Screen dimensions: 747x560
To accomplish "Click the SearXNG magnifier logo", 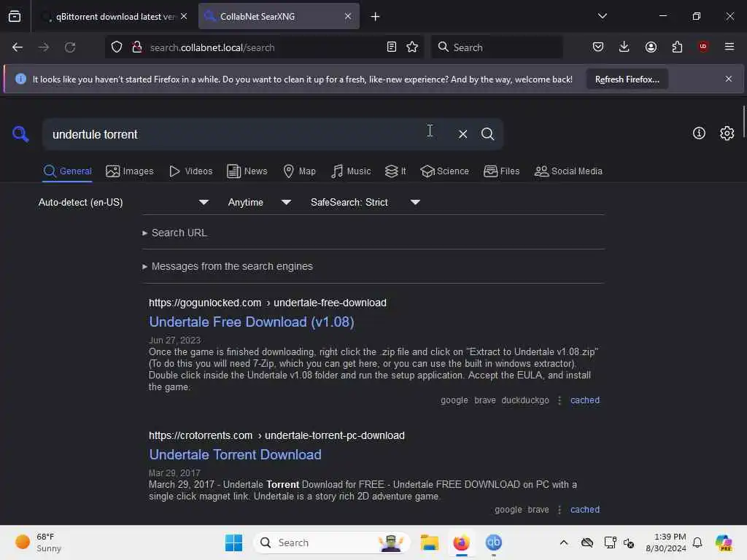I will 20,134.
